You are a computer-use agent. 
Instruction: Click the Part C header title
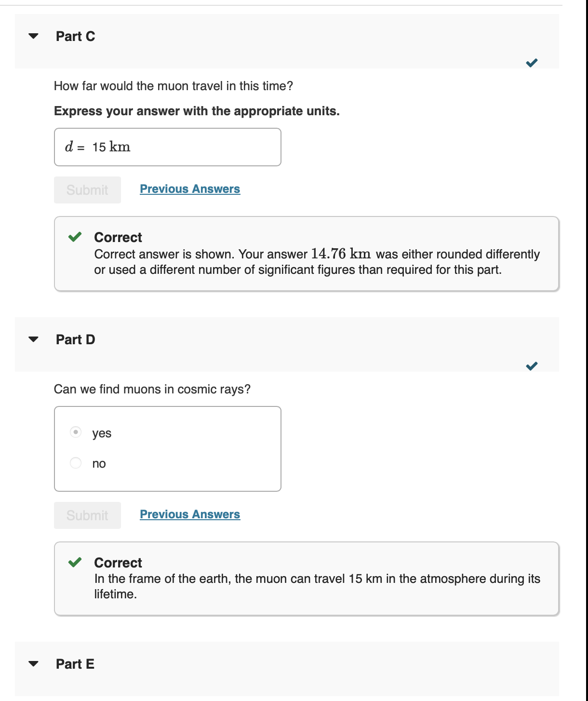[x=76, y=36]
